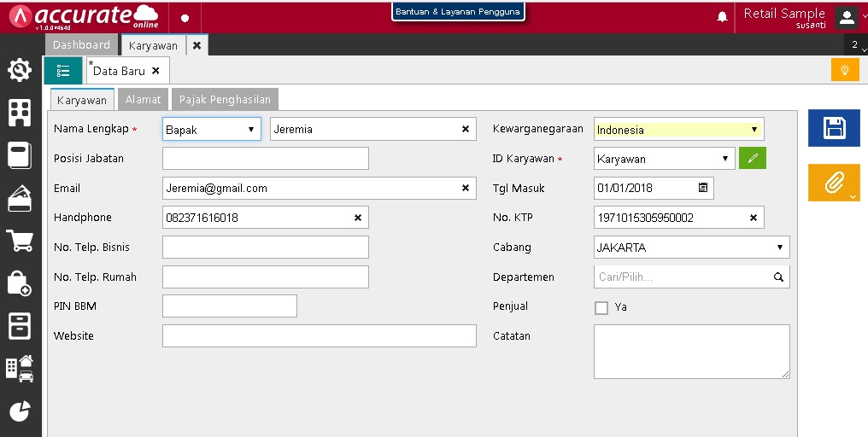Image resolution: width=868 pixels, height=437 pixels.
Task: Open the company building sidebar icon
Action: [20, 113]
